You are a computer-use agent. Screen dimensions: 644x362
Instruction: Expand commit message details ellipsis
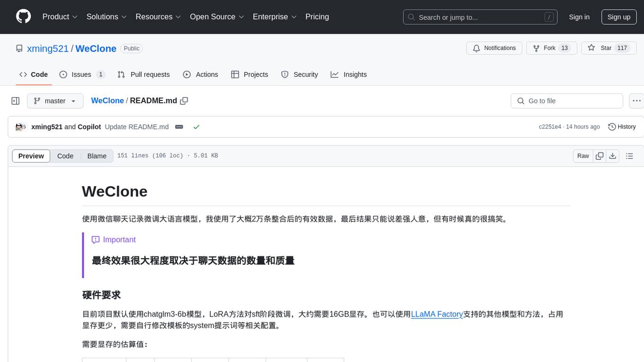tap(179, 127)
